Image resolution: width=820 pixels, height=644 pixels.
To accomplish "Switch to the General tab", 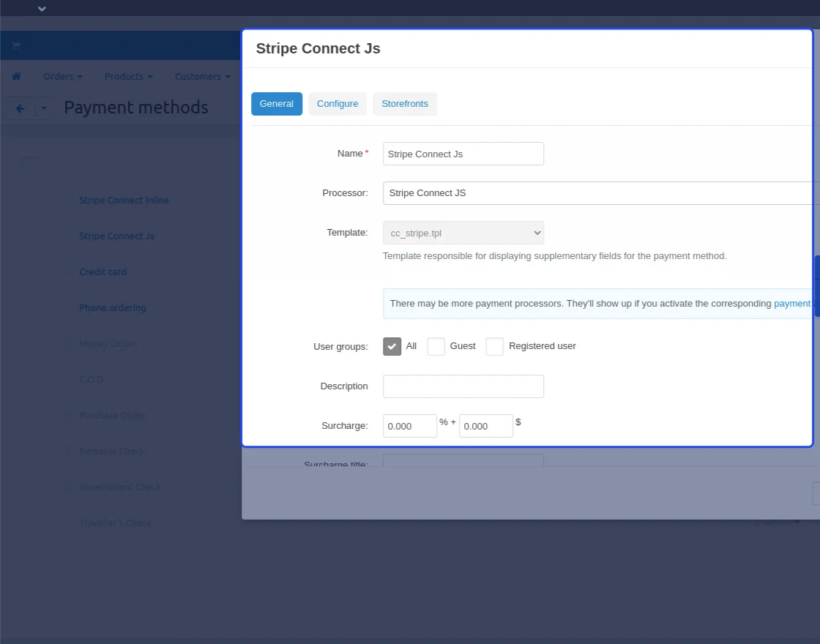I will click(277, 103).
